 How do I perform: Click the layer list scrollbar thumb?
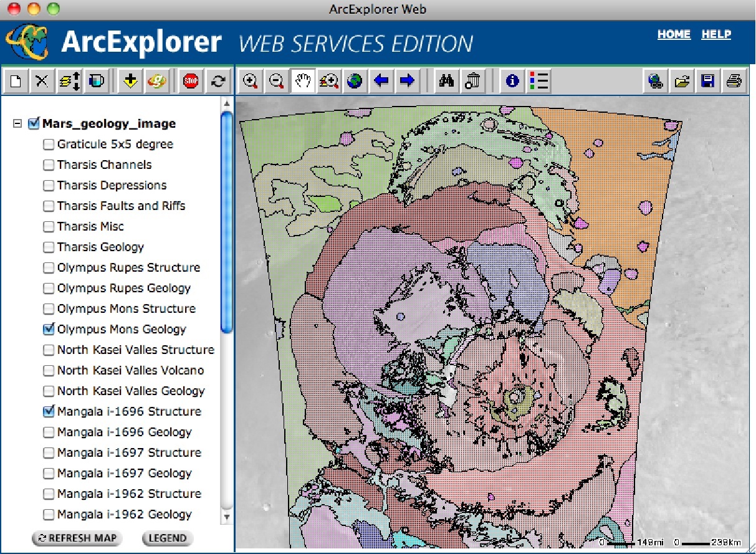coord(227,222)
